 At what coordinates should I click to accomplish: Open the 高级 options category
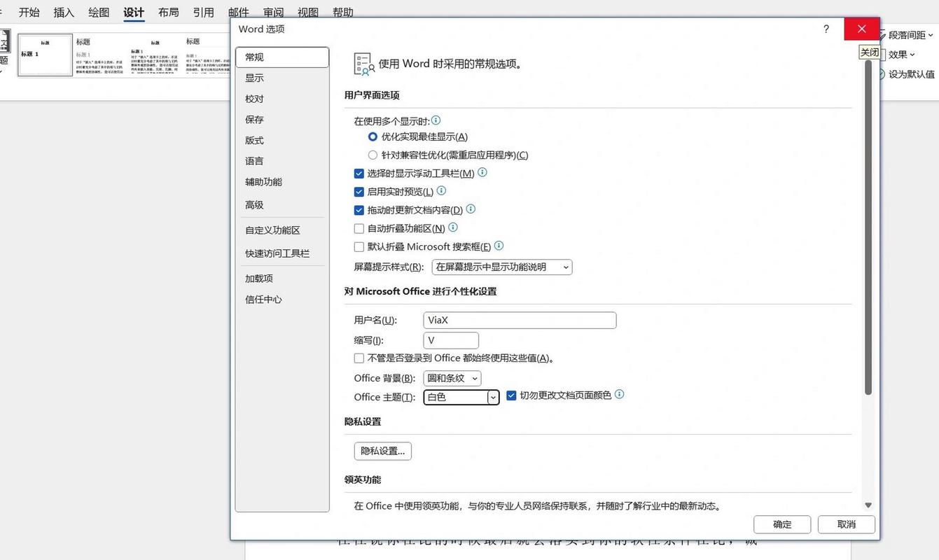pyautogui.click(x=282, y=204)
